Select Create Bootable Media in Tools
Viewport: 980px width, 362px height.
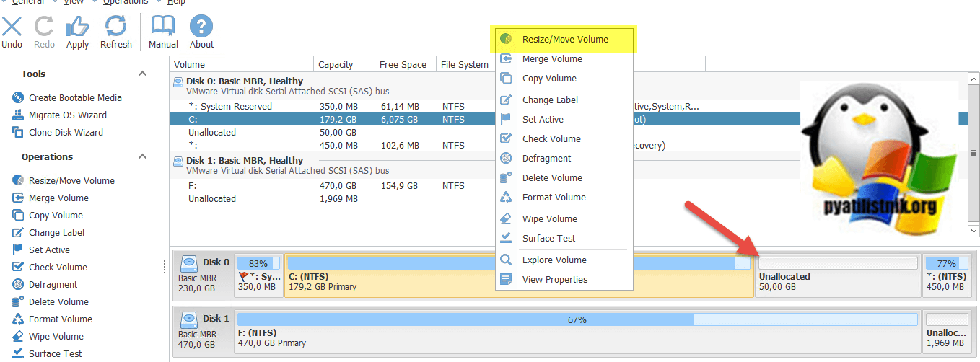coord(75,97)
